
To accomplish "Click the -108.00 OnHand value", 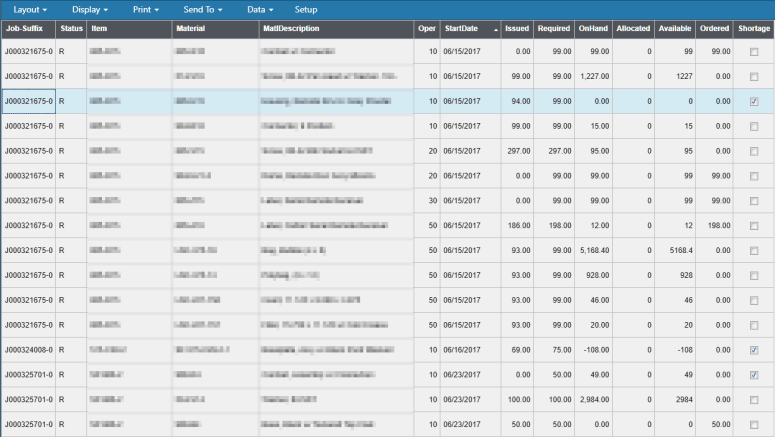I will (x=596, y=350).
